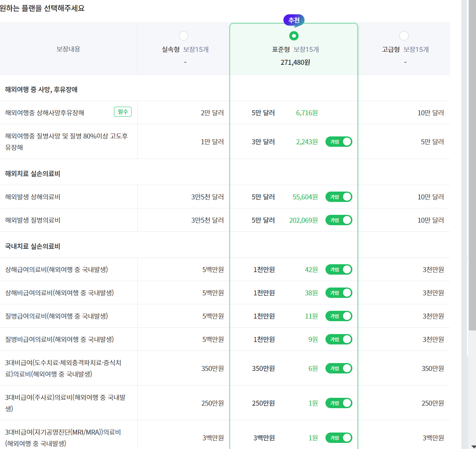Screen dimensions: 476x449
Task: Toggle 가입 for 3대비급여 주사료 의료비
Action: pyautogui.click(x=339, y=403)
